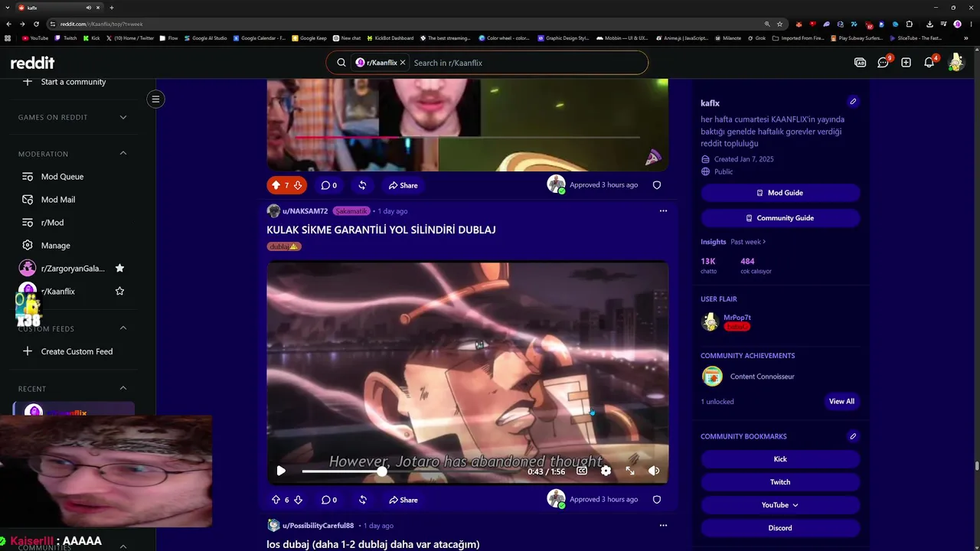
Task: Edit community bookmarks with pencil icon
Action: [853, 436]
